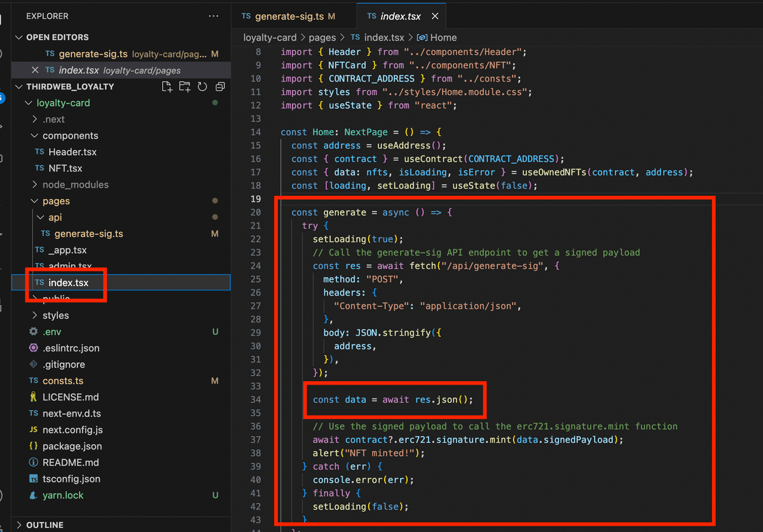Click 'console.error(err)' on line 40
The image size is (763, 532).
(x=361, y=479)
